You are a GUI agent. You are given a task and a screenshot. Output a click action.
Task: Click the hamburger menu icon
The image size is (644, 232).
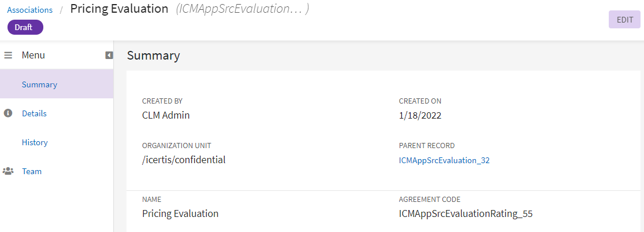pyautogui.click(x=8, y=56)
